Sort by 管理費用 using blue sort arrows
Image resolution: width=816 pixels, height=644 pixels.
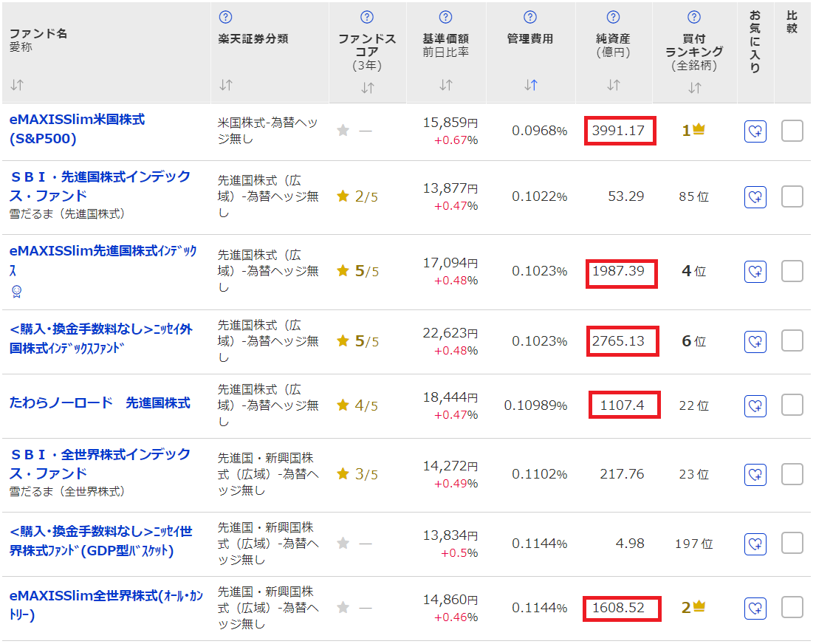pyautogui.click(x=530, y=85)
